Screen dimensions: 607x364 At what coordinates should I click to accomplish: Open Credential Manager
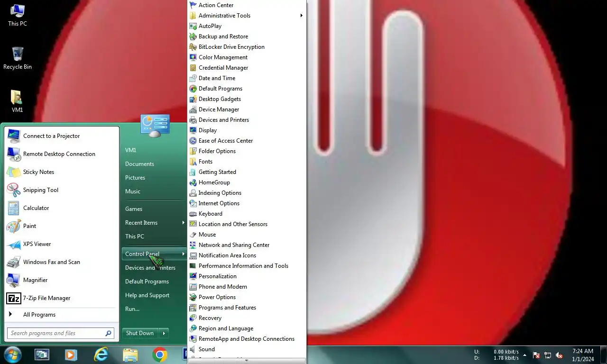tap(247, 68)
